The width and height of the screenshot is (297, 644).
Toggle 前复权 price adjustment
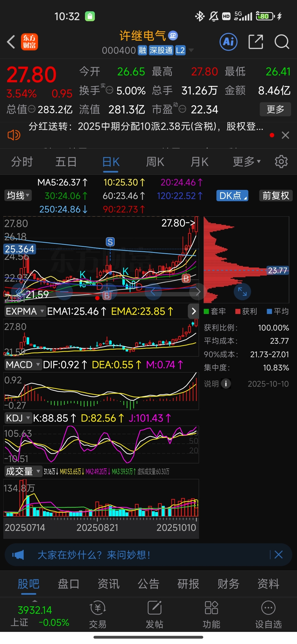click(276, 195)
